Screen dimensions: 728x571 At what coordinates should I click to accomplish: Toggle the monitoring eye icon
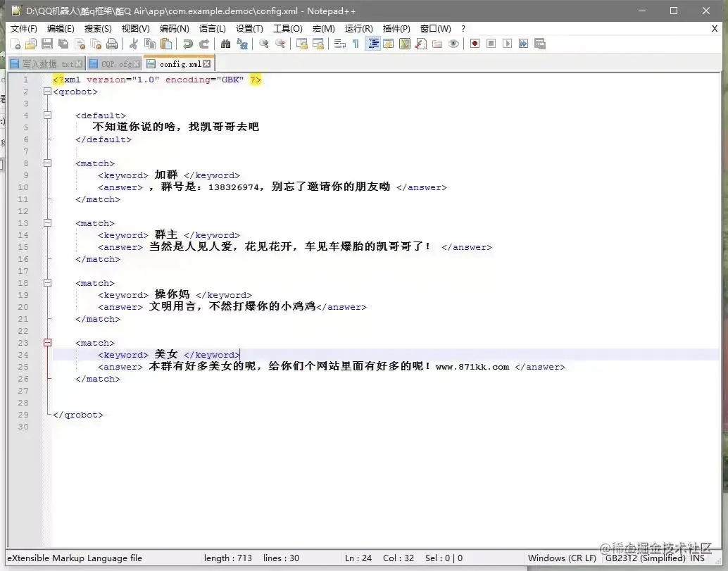(x=453, y=44)
